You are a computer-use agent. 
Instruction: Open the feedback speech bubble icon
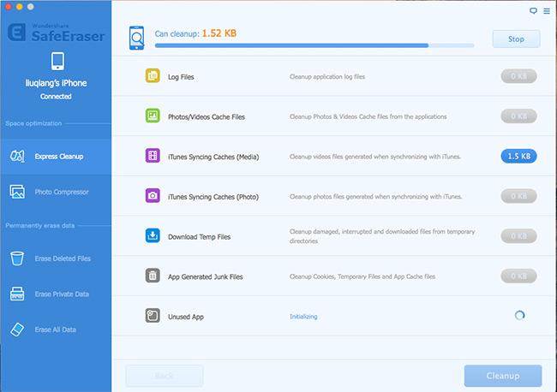coord(533,10)
